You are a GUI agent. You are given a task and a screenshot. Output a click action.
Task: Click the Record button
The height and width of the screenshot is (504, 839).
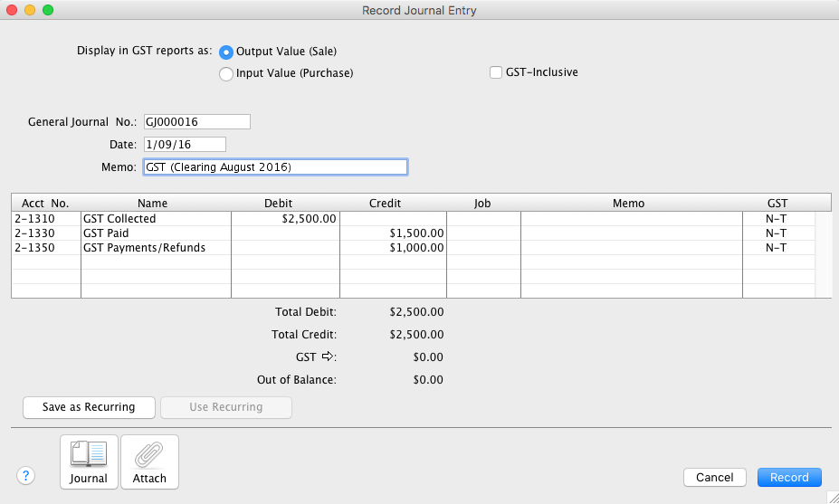tap(789, 477)
